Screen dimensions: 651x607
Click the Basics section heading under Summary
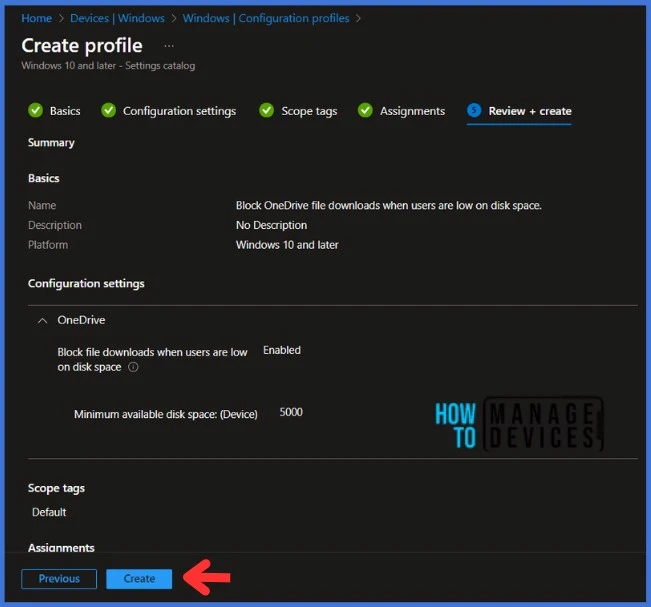(44, 179)
